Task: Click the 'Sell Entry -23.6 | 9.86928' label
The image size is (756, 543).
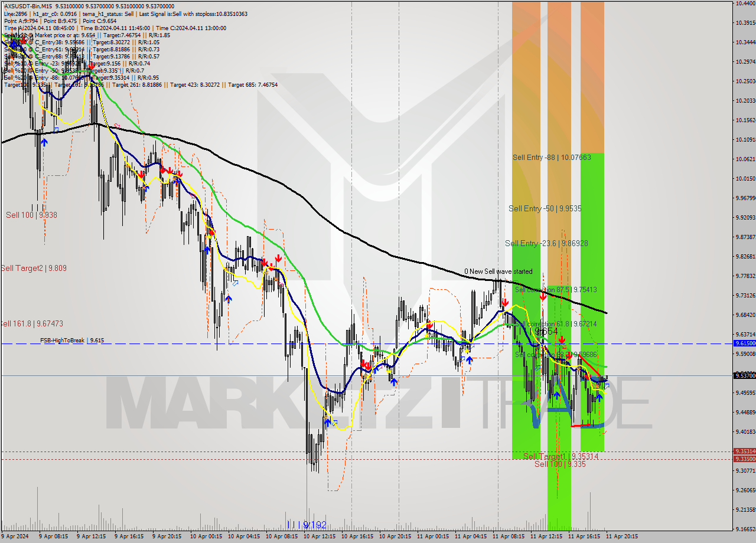Action: tap(546, 243)
